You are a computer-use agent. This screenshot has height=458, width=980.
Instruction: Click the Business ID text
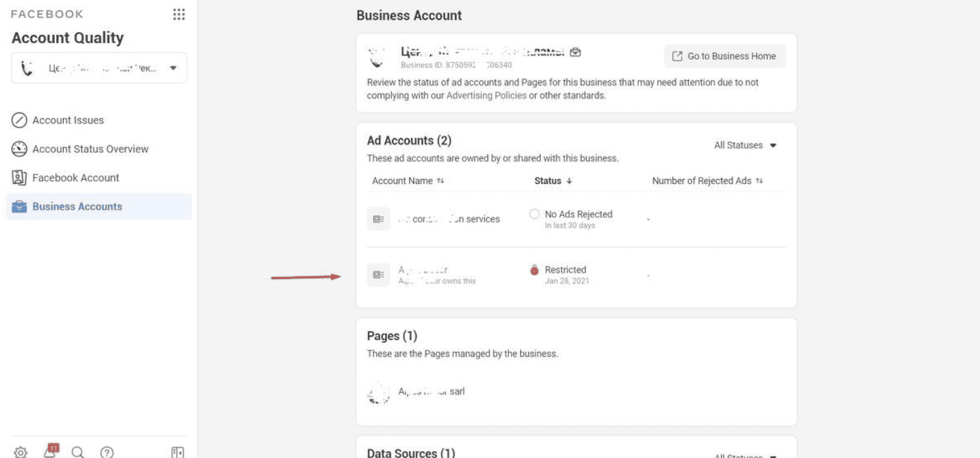[x=456, y=65]
